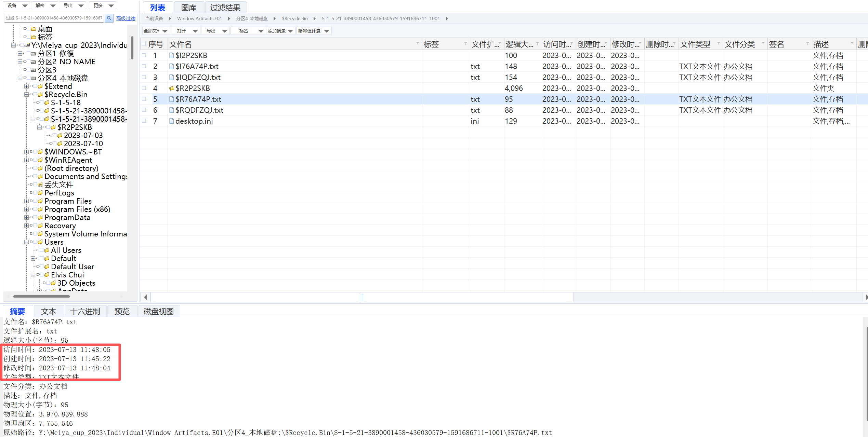Click the $Recycle.Bin folder icon in tree
868x437 pixels.
click(40, 95)
